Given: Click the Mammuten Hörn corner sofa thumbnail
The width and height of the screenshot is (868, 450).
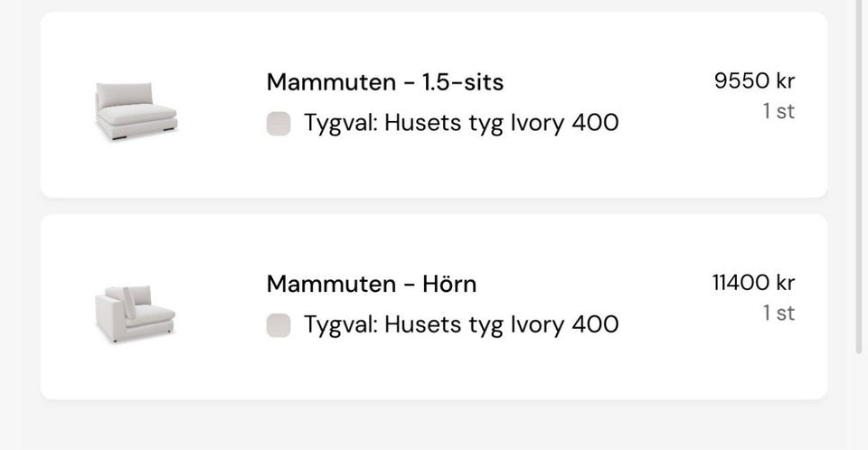Looking at the screenshot, I should coord(135,314).
